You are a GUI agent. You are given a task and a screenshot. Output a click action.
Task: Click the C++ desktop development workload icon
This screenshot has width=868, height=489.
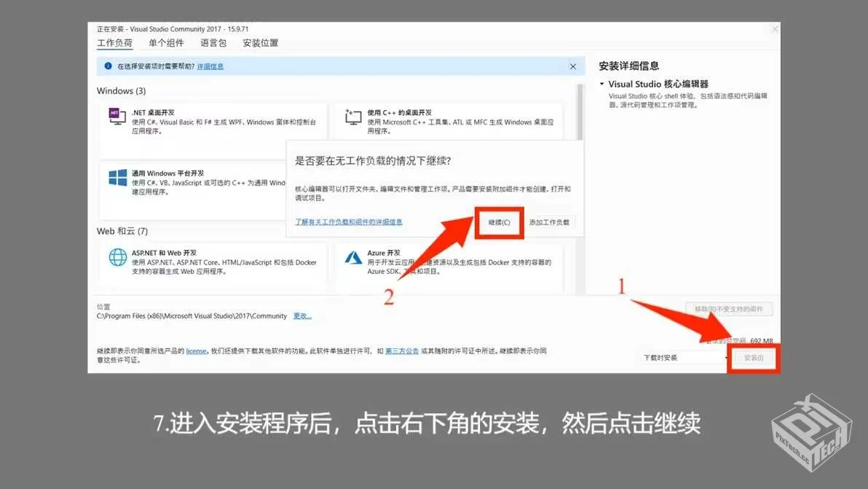pos(353,117)
